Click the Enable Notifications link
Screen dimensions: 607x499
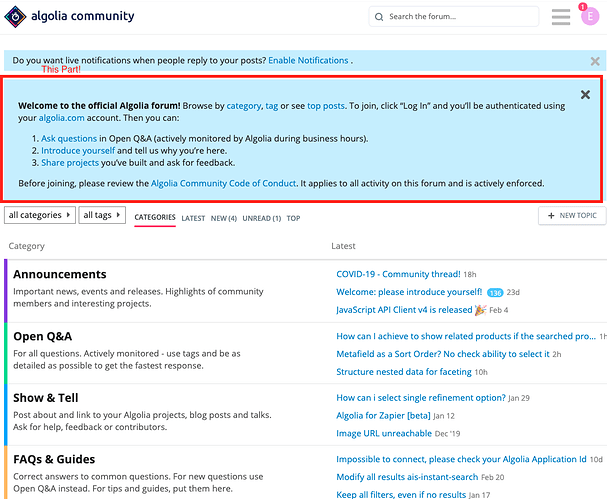point(308,60)
